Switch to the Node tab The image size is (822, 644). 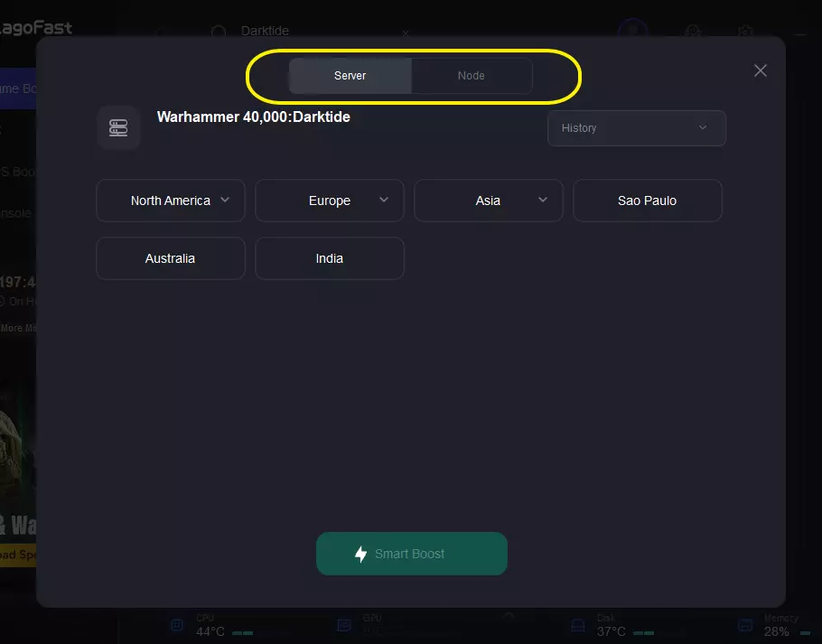[471, 76]
